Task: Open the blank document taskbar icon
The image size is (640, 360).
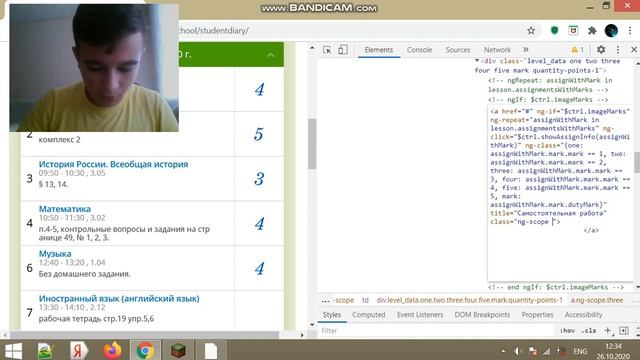Action: (211, 351)
